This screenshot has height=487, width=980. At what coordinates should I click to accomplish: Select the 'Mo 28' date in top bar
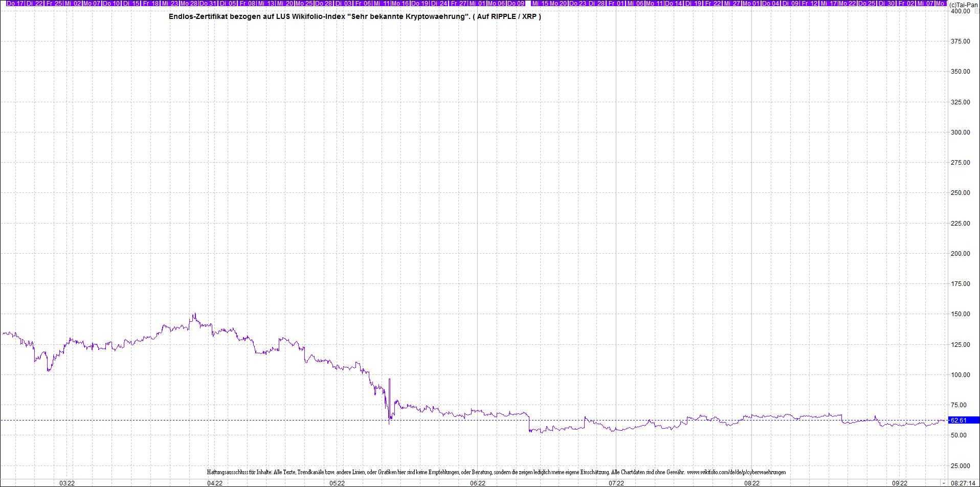(x=189, y=4)
